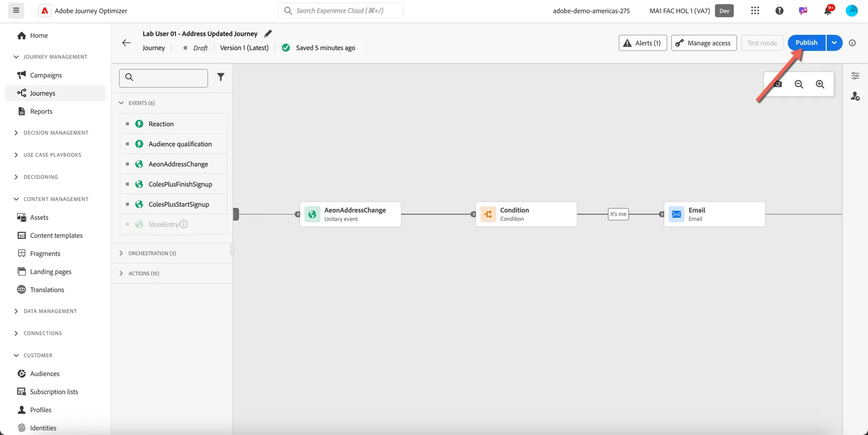
Task: Select the AeonAddressChange node on canvas
Action: 351,214
